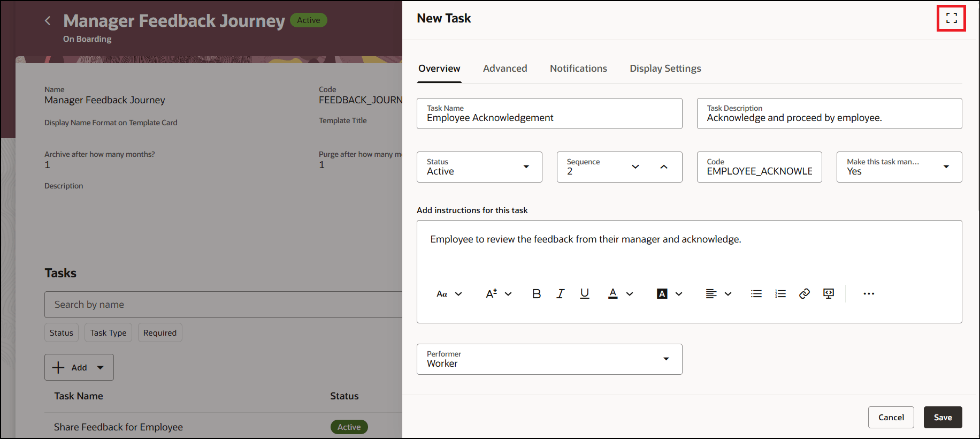The image size is (980, 439).
Task: Filter tasks by Required
Action: tap(160, 332)
